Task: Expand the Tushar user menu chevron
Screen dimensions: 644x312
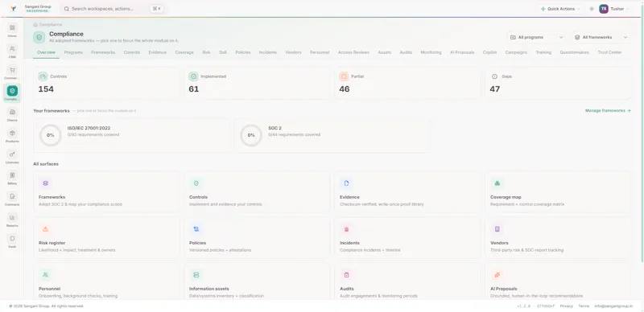Action: pyautogui.click(x=628, y=9)
